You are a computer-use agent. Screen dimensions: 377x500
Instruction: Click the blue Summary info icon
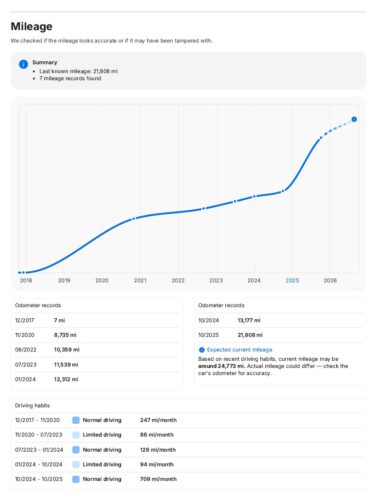coord(23,64)
